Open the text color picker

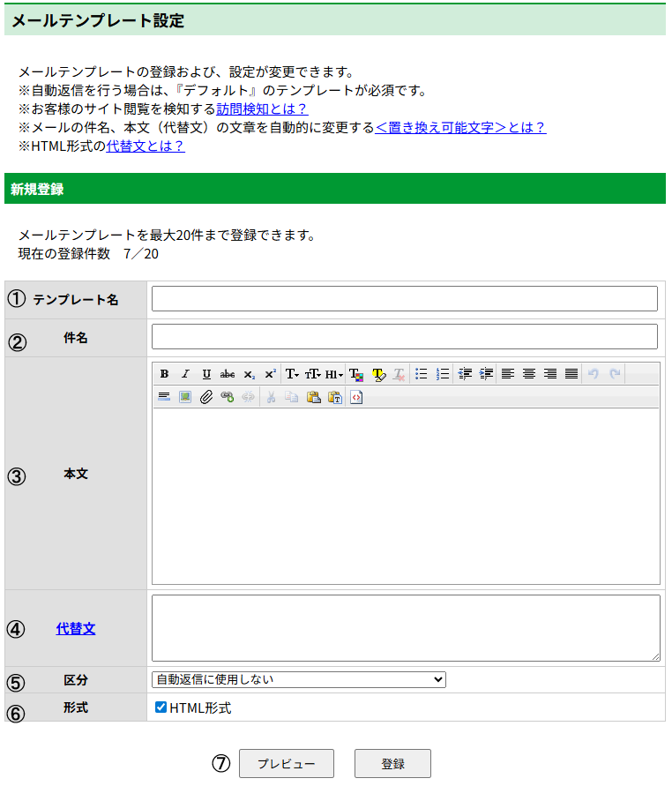coord(356,374)
